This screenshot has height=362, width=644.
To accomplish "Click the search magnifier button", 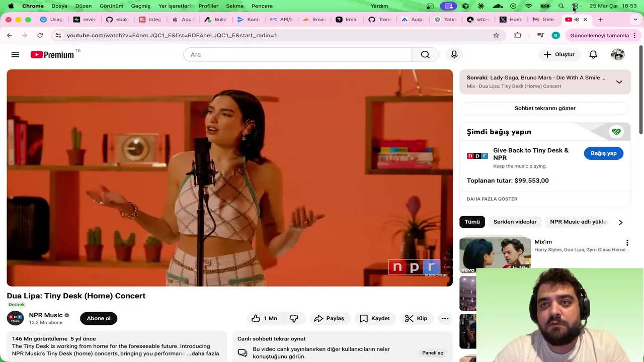I will click(425, 54).
